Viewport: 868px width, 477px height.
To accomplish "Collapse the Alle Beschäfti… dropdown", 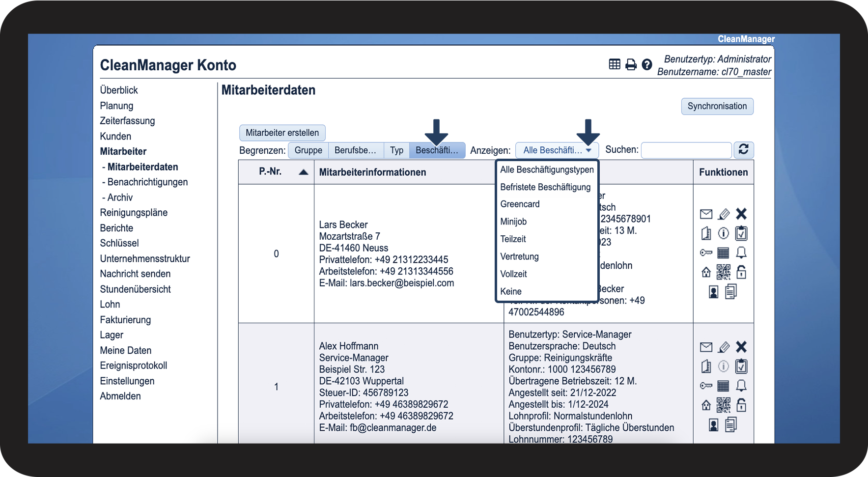I will pos(557,150).
